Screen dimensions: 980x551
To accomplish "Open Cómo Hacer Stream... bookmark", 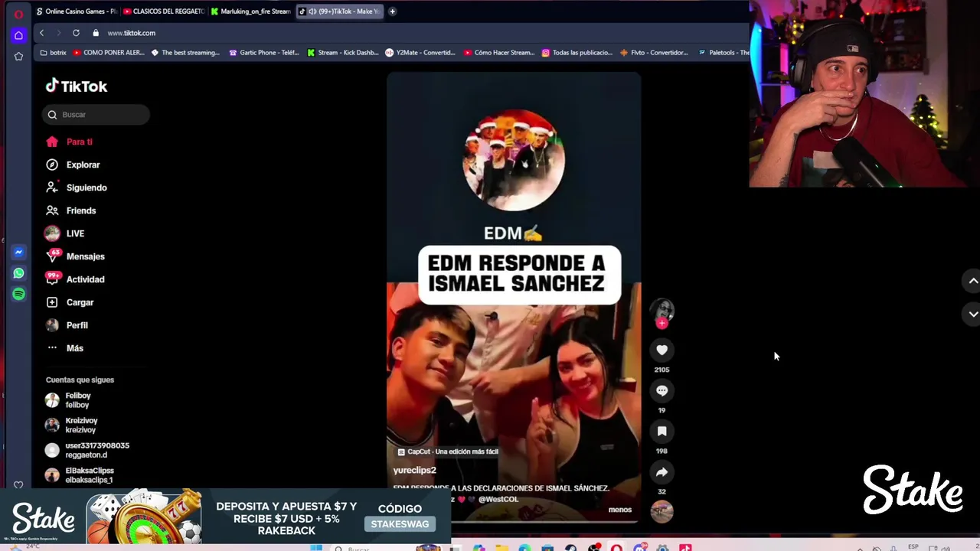I will tap(499, 53).
